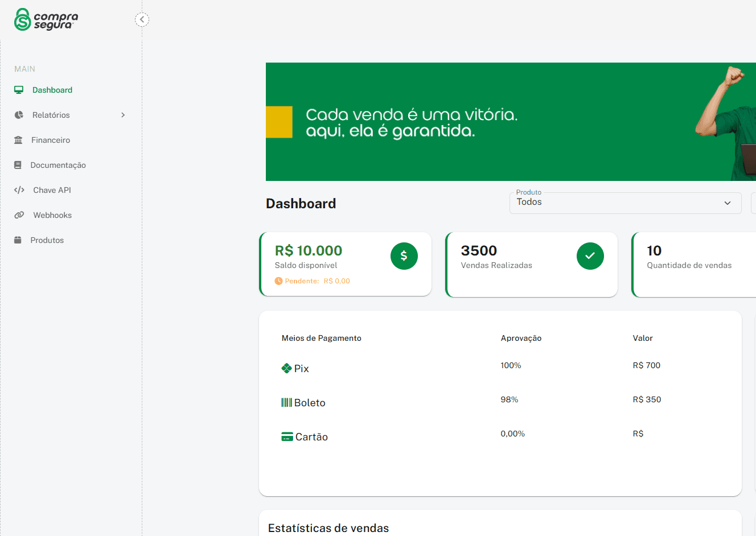Click the Pendente R$ 0,00 label
Image resolution: width=756 pixels, height=536 pixels.
(x=311, y=281)
